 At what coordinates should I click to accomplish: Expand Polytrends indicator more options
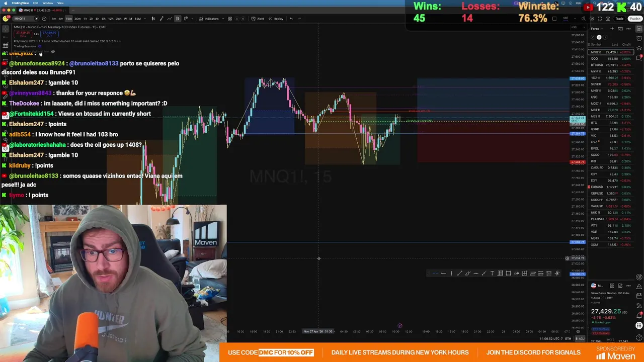(x=119, y=41)
